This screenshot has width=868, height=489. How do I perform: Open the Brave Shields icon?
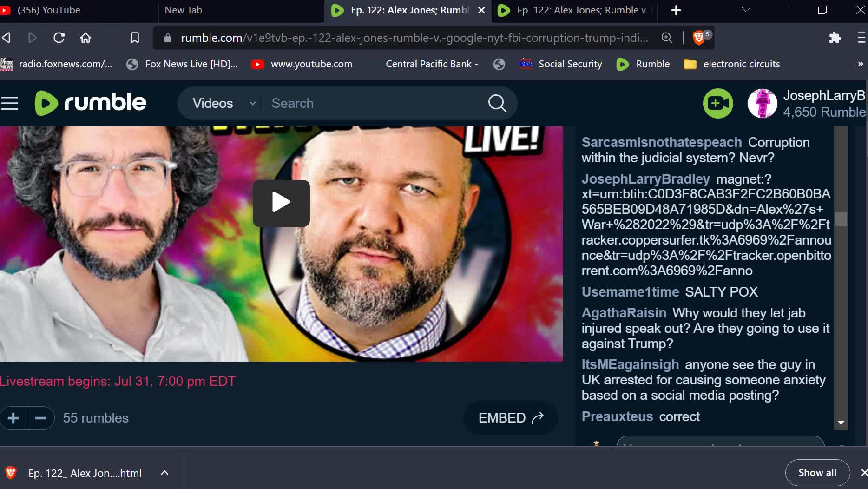click(x=699, y=38)
